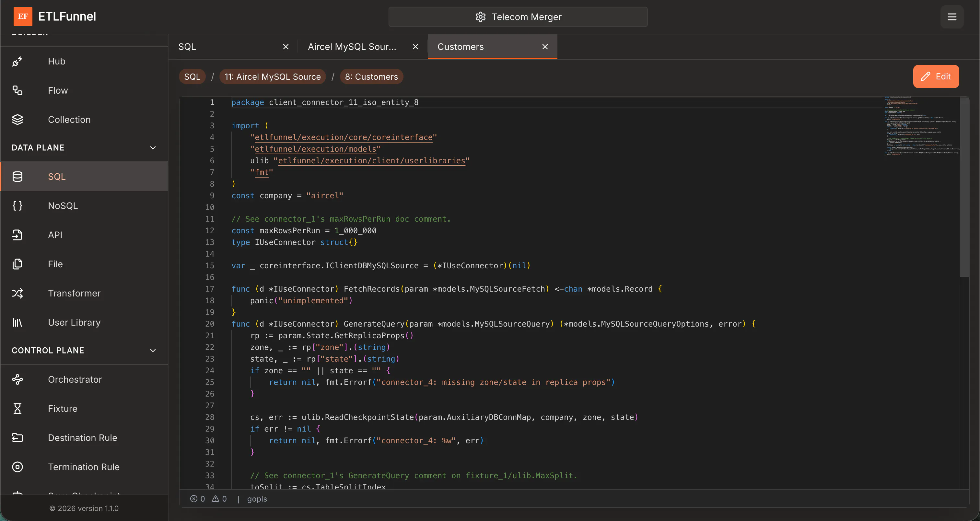Select NoSQL in the Data Plane menu
Screen dimensions: 980x521
click(85, 206)
